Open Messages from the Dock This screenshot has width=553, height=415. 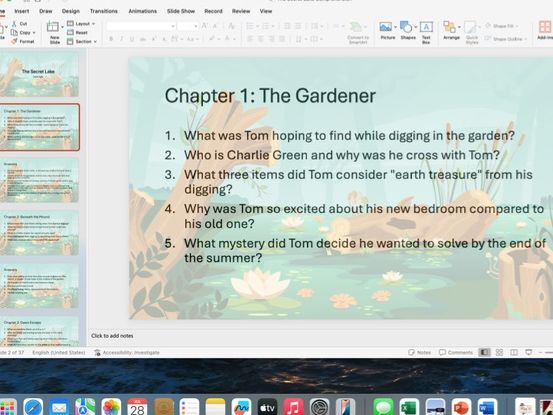point(383,407)
